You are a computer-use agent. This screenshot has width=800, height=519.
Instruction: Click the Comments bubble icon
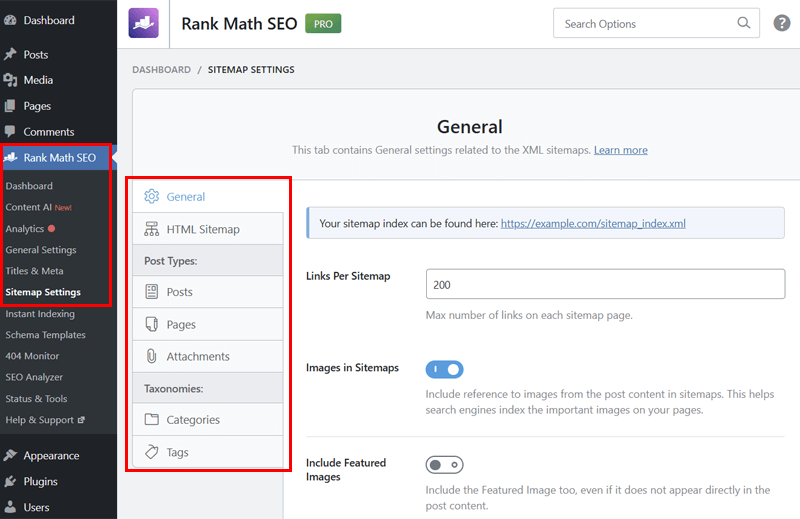click(10, 132)
